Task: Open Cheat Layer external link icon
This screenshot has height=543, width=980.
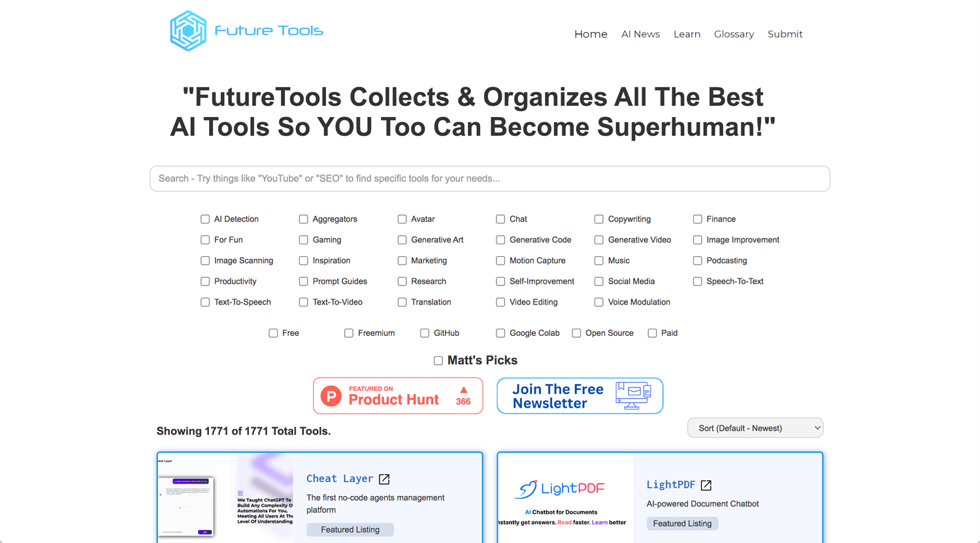Action: [384, 479]
